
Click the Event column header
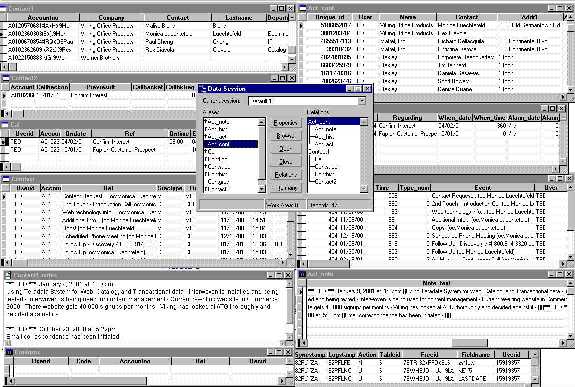click(x=483, y=187)
